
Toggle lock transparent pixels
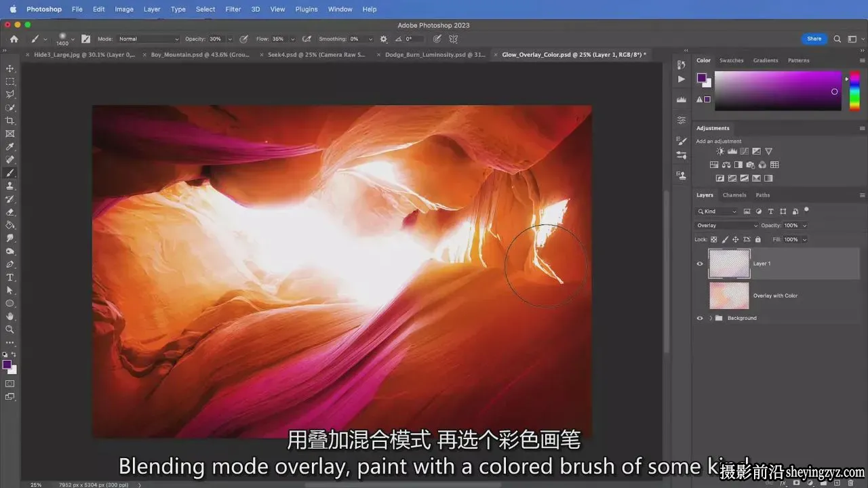(x=714, y=239)
